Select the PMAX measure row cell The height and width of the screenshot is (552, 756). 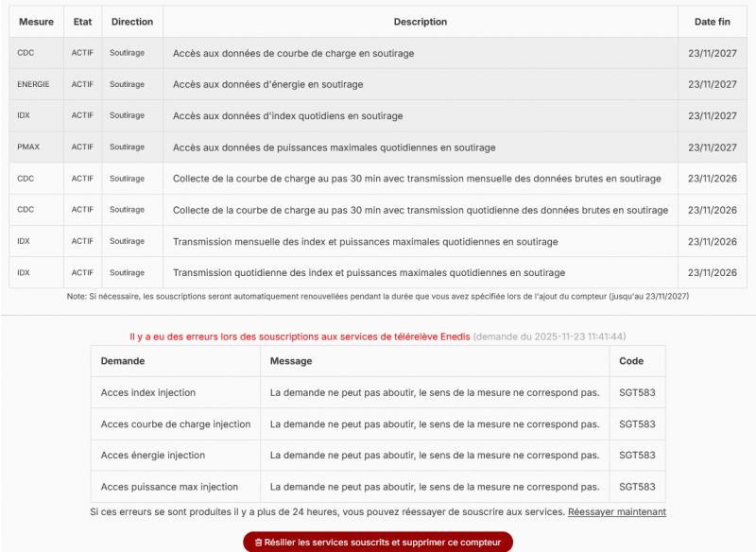[28, 147]
